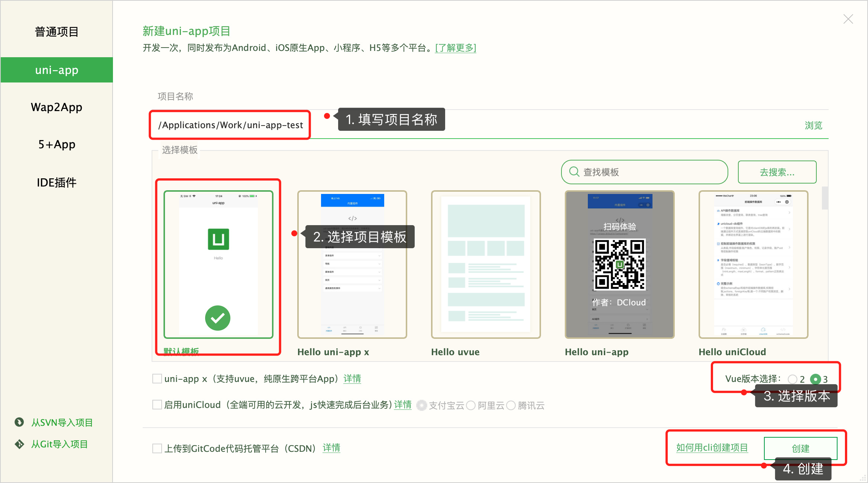Screen dimensions: 868x483
Task: Open 详情 link for uniCloud
Action: 403,405
